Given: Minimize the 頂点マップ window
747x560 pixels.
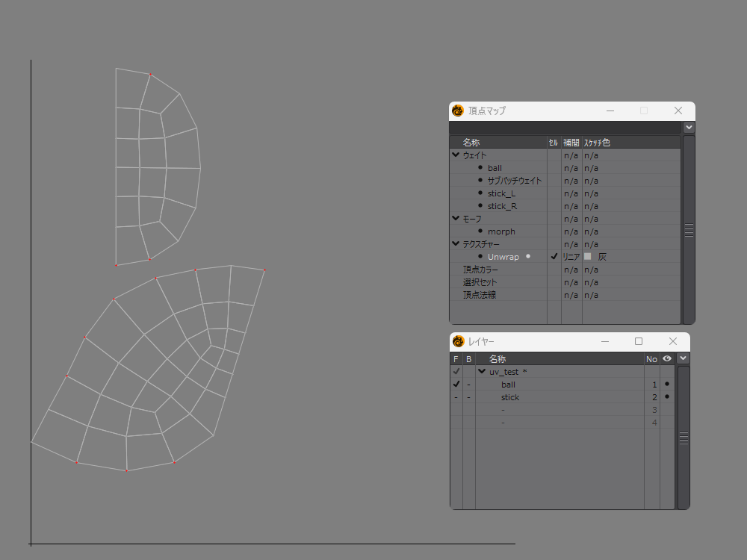Looking at the screenshot, I should pyautogui.click(x=610, y=111).
